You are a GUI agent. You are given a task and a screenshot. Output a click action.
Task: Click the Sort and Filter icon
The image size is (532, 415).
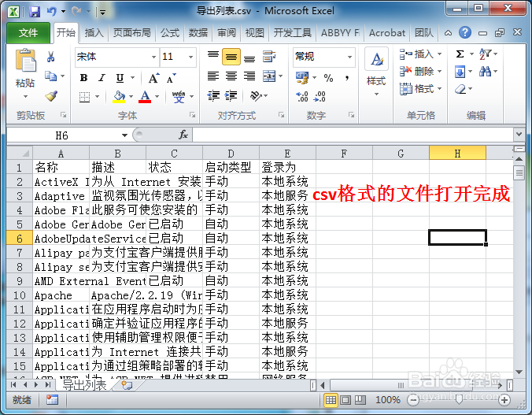486,54
